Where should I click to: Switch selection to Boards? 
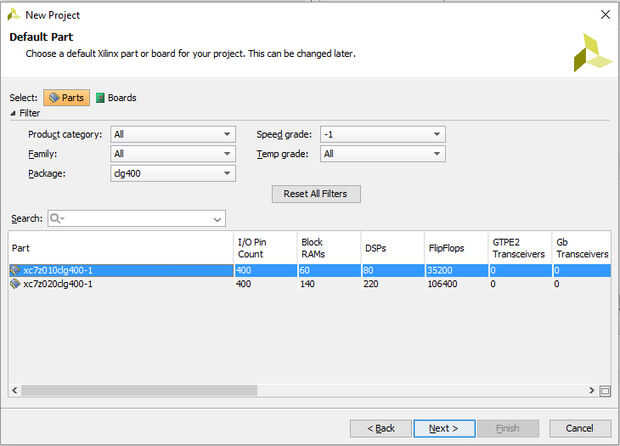116,98
